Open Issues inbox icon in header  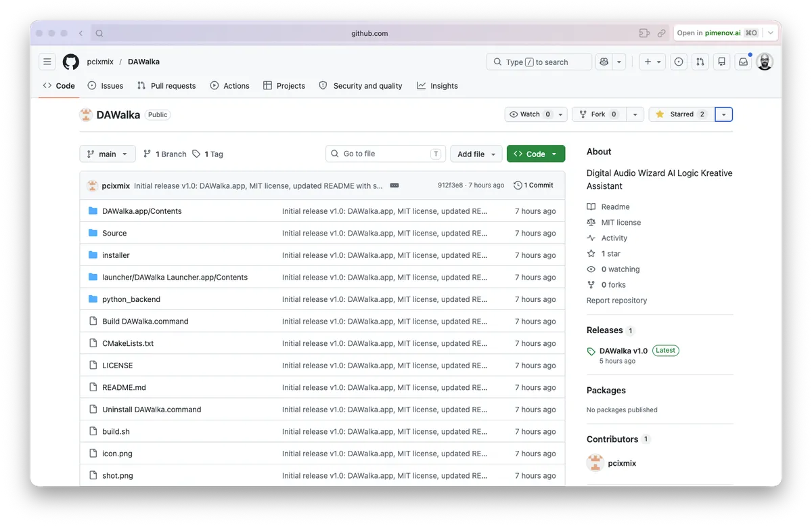tap(679, 62)
